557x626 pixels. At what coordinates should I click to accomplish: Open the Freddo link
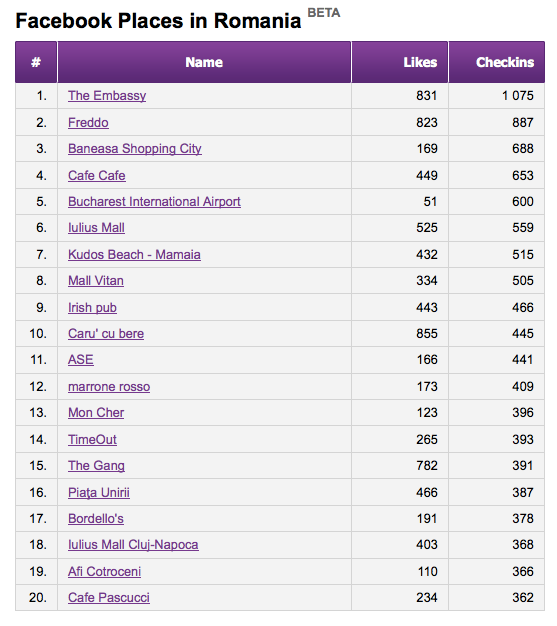pyautogui.click(x=88, y=123)
